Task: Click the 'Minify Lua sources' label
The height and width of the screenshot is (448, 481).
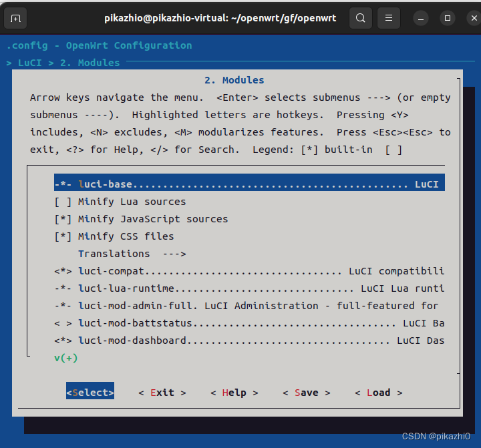Action: (x=132, y=202)
